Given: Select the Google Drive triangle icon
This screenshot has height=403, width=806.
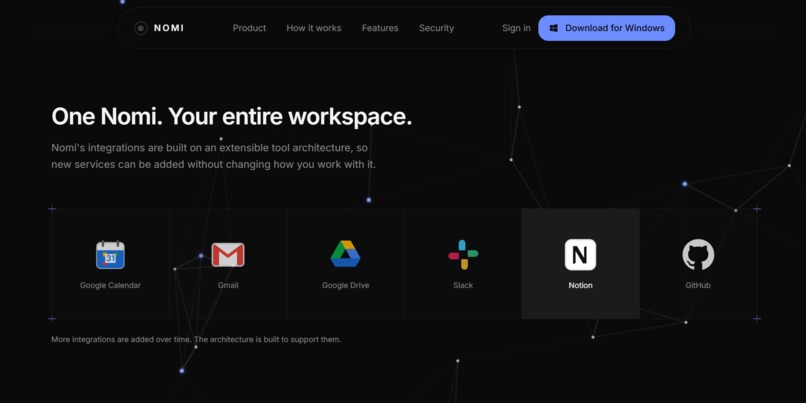Looking at the screenshot, I should pos(345,254).
